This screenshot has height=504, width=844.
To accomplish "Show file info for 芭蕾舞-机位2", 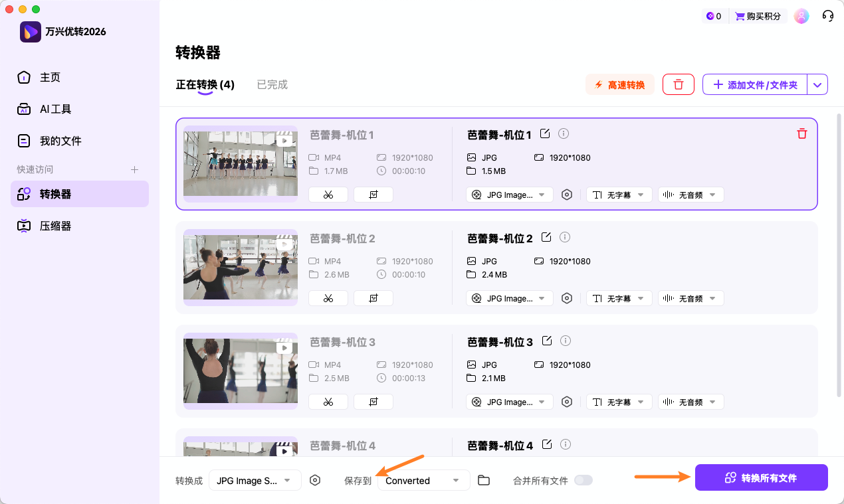I will (564, 237).
